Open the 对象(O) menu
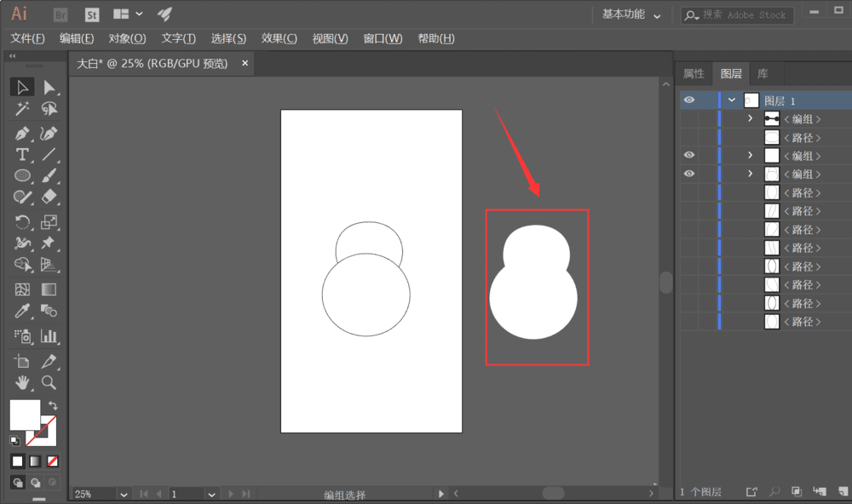852x504 pixels. (x=127, y=38)
